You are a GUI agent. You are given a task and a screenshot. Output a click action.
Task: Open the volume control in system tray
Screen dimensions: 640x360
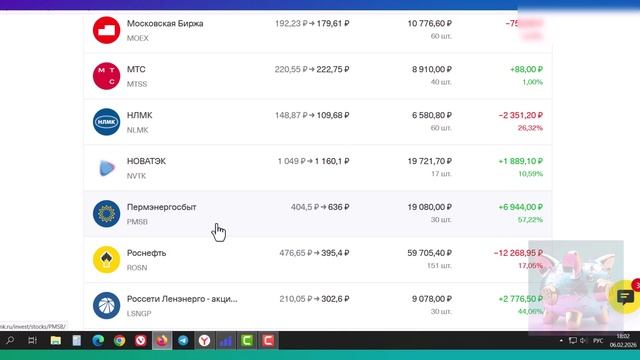583,340
